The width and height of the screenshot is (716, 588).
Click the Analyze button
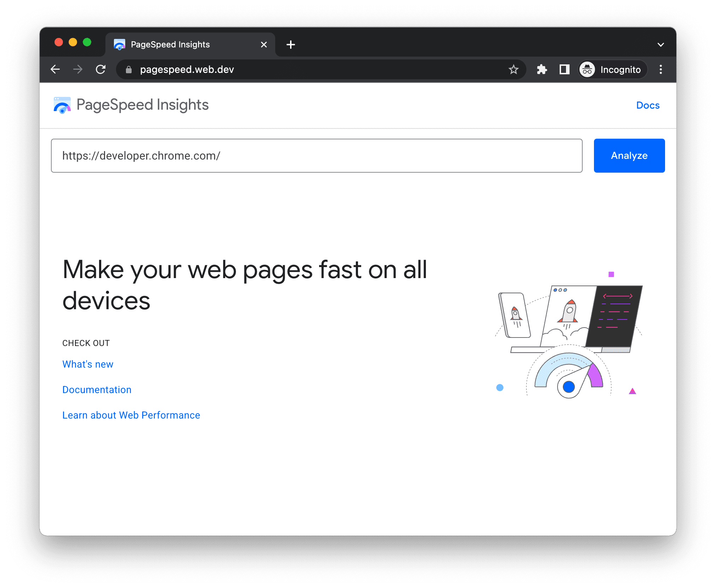(x=629, y=156)
